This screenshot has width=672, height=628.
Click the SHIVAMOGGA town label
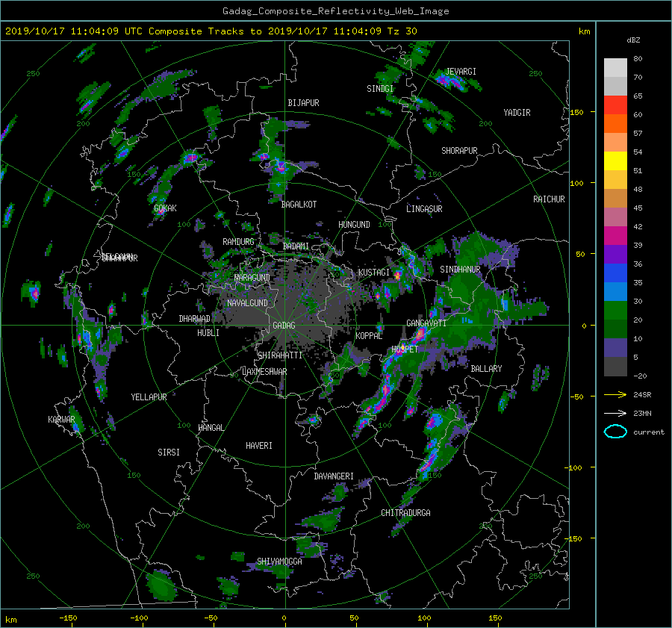pos(279,562)
